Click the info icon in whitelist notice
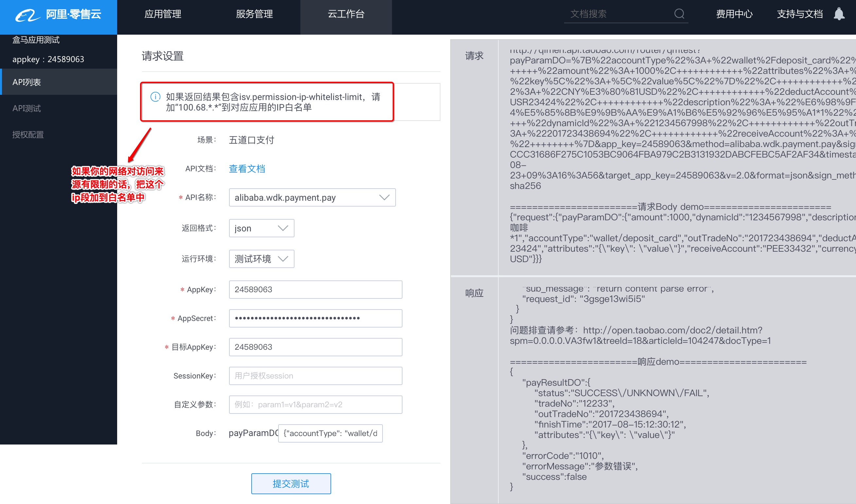Image resolution: width=856 pixels, height=504 pixels. [155, 97]
